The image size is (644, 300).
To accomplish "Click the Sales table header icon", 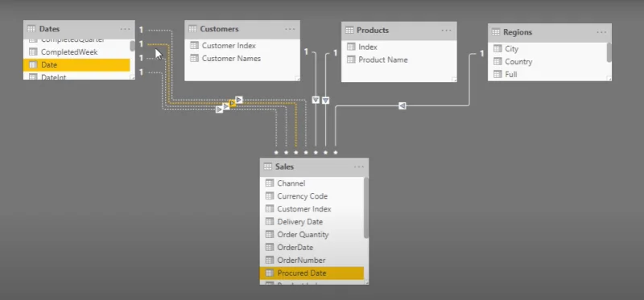I will (x=268, y=166).
